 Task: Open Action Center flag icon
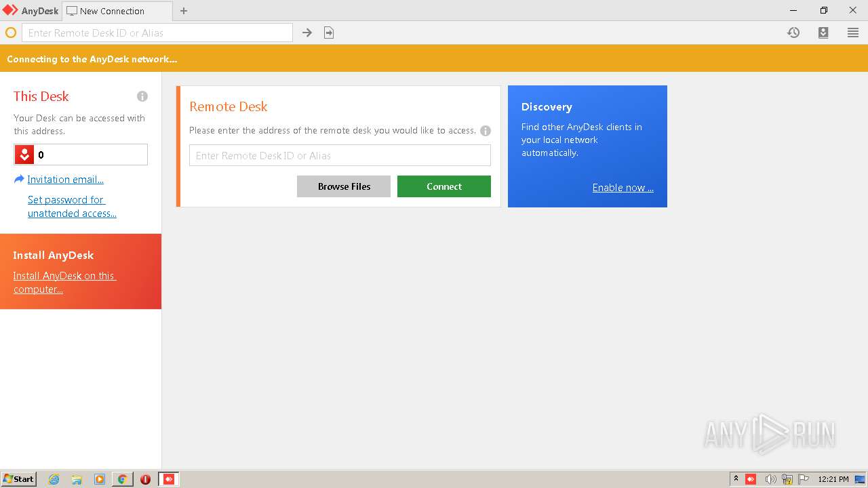pyautogui.click(x=804, y=479)
